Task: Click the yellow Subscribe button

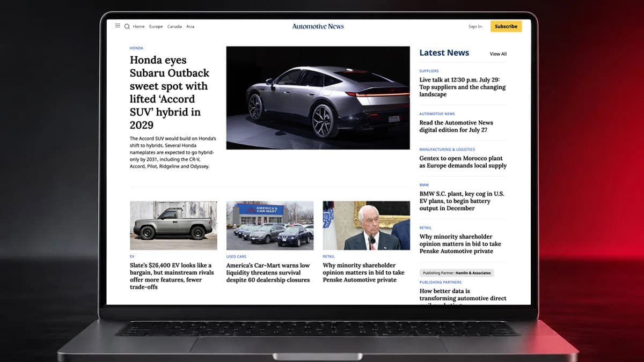Action: click(506, 26)
